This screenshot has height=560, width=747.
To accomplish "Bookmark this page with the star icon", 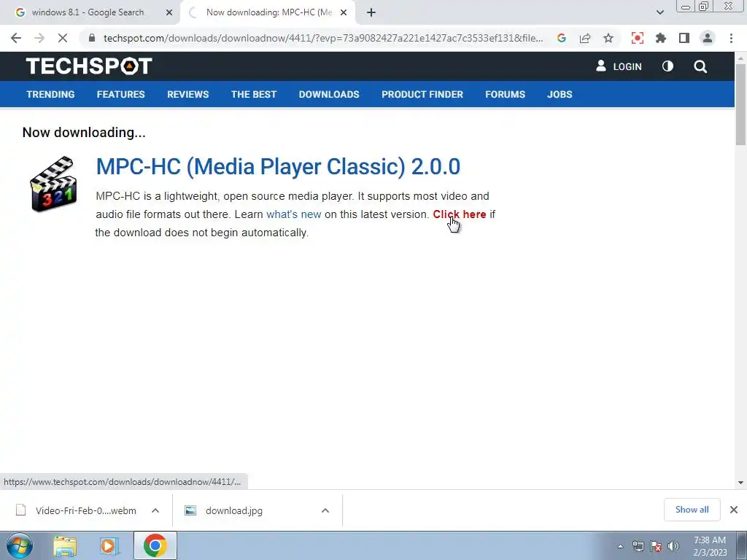I will tap(608, 38).
